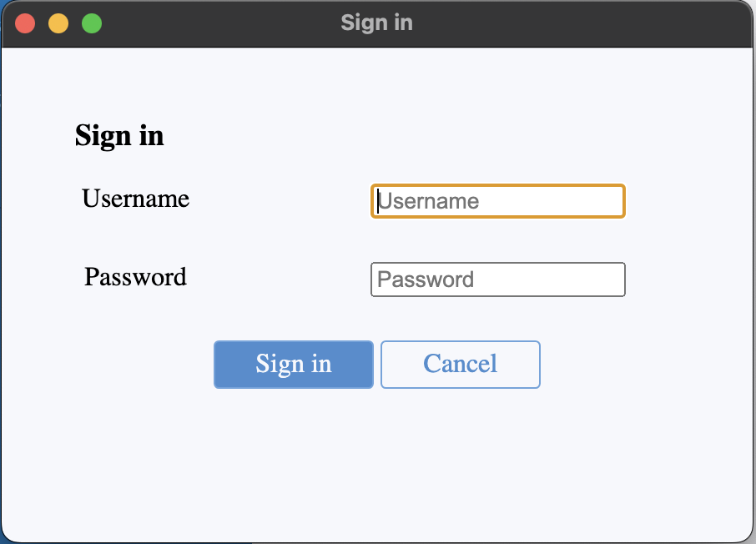
Task: Click the Sign in window title
Action: (376, 23)
